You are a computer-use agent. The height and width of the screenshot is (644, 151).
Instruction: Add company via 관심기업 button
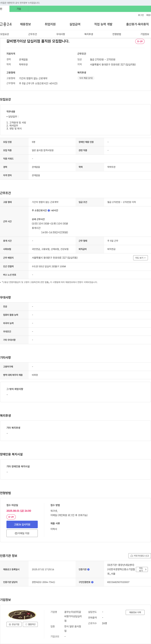14,624
